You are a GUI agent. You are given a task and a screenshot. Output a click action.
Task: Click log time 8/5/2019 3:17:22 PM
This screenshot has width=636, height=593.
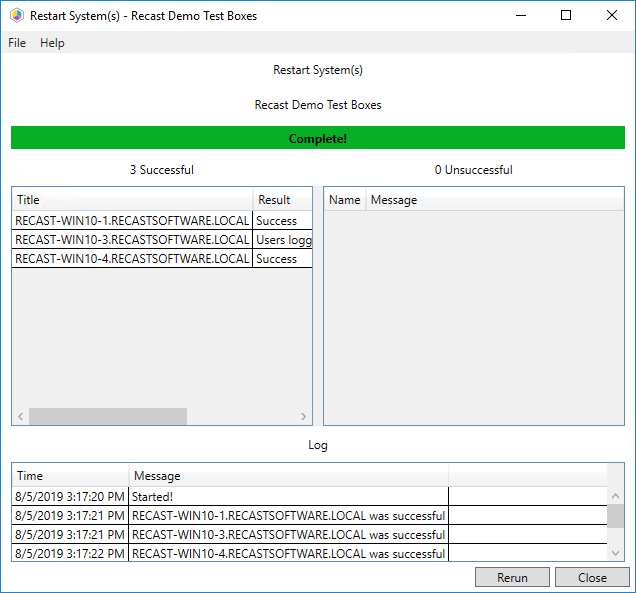tap(70, 553)
